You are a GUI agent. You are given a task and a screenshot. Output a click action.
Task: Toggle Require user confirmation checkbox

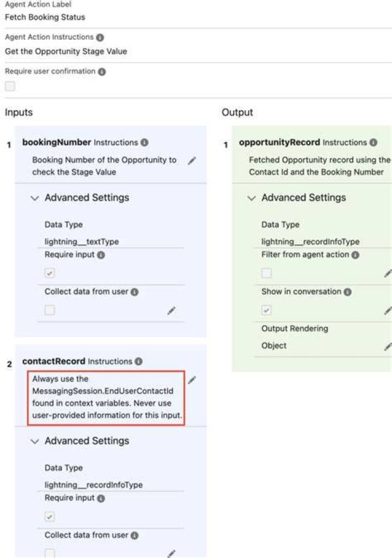pos(10,86)
